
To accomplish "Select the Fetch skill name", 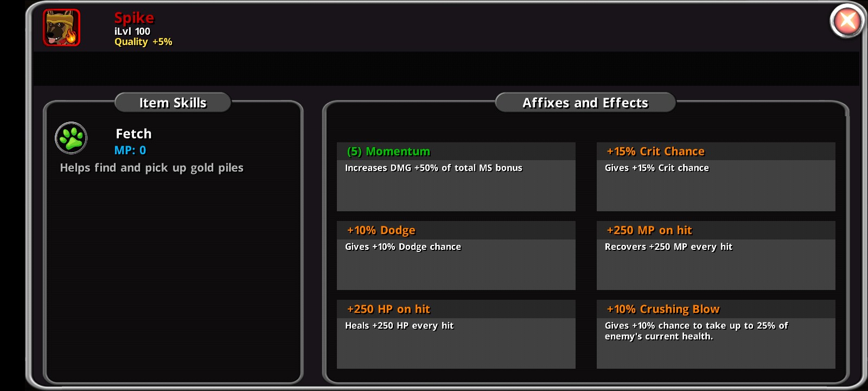I will [x=133, y=134].
